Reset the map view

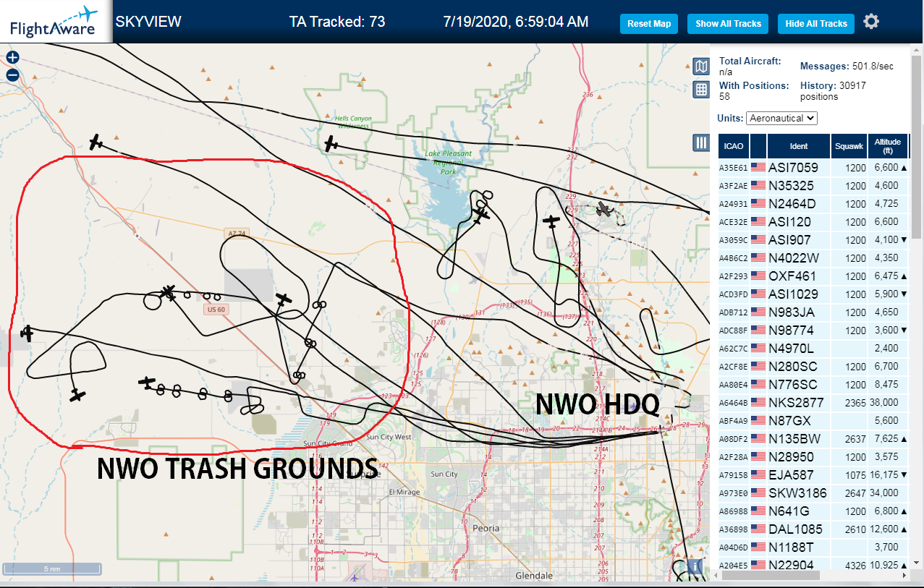[649, 24]
